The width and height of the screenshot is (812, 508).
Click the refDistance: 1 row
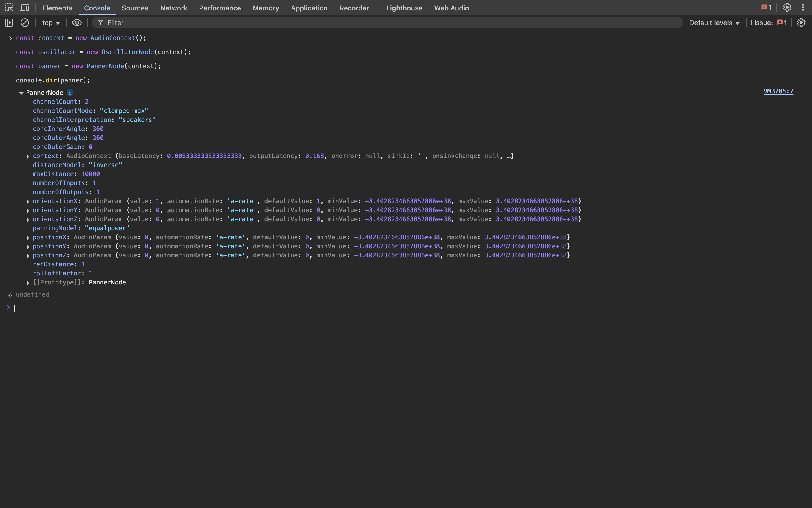59,264
